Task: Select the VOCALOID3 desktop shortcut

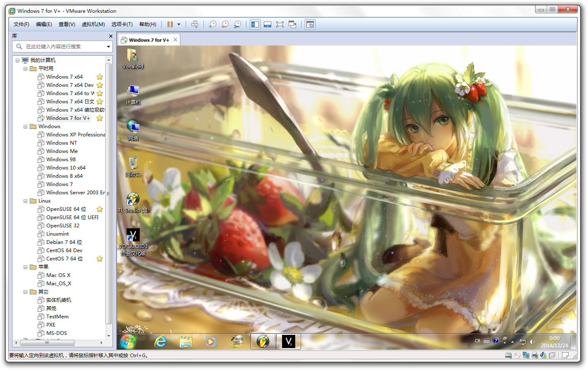Action: pyautogui.click(x=133, y=242)
